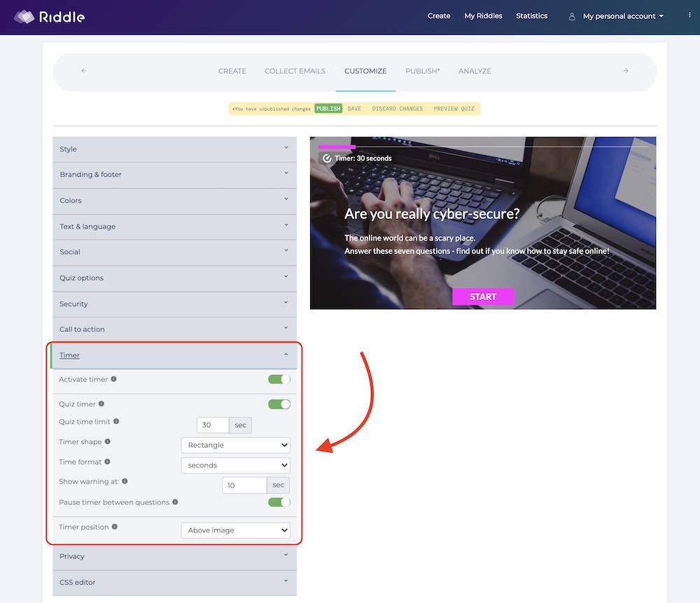Click the green PUBLISH button

pos(328,108)
